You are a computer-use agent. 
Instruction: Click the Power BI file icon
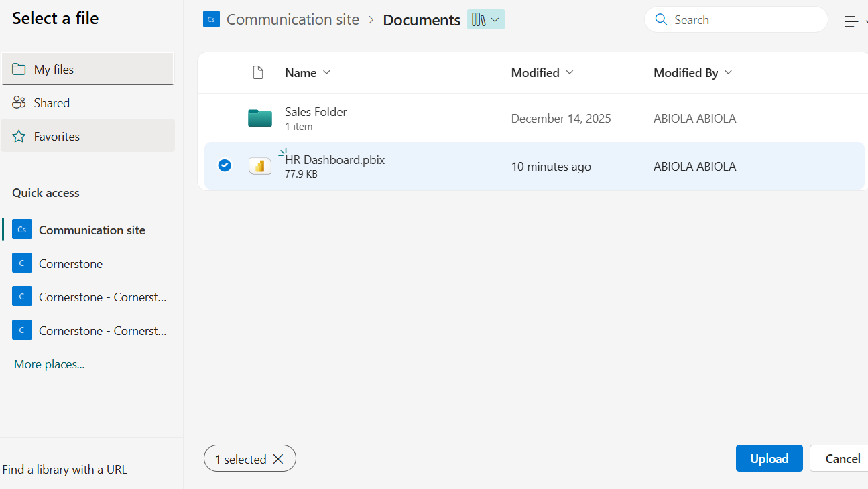click(x=260, y=166)
